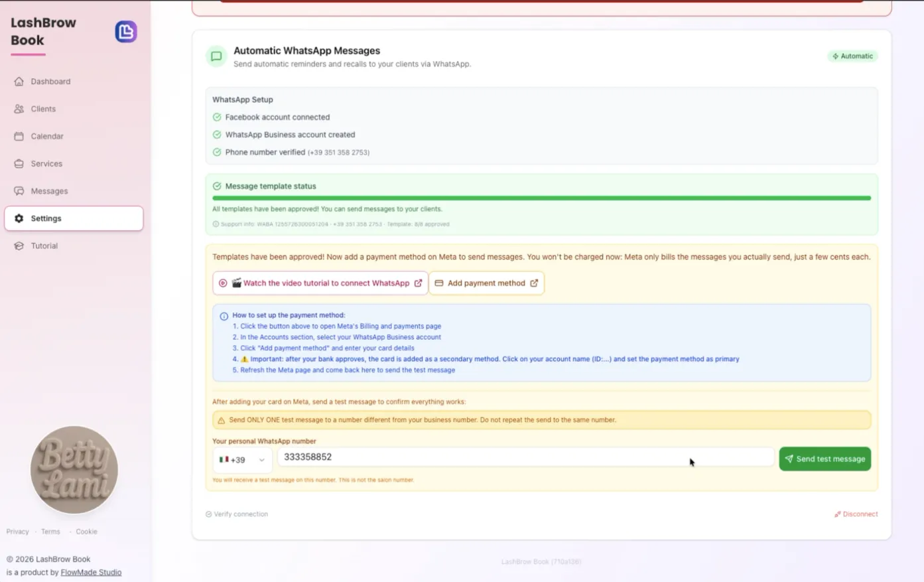Open the +39 country code dropdown
This screenshot has height=582, width=924.
point(242,459)
